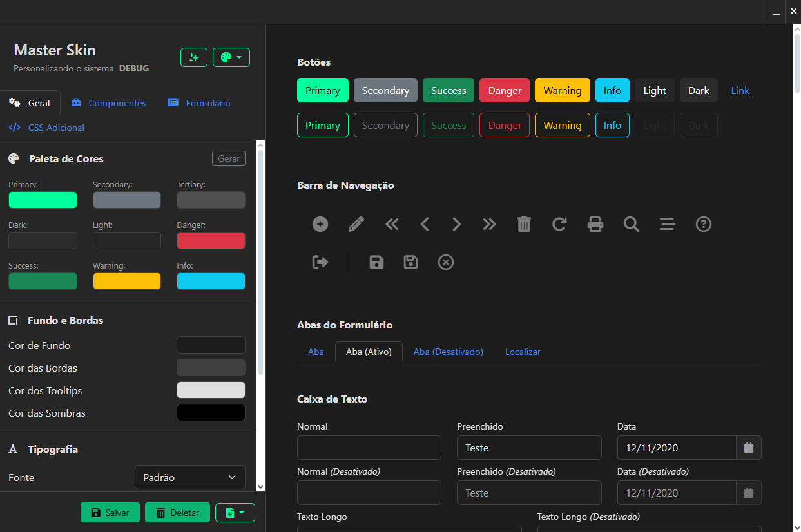Click the circled X cancel icon
This screenshot has height=532, width=801.
point(446,262)
